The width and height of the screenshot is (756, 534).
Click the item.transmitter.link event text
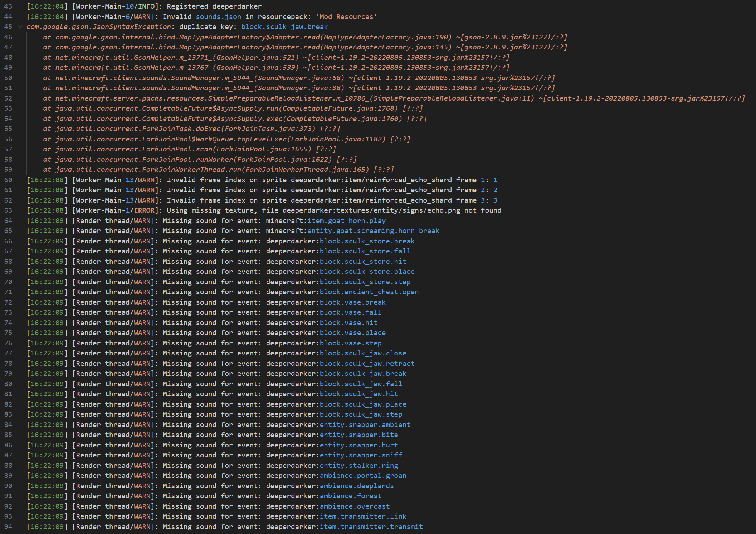(362, 516)
